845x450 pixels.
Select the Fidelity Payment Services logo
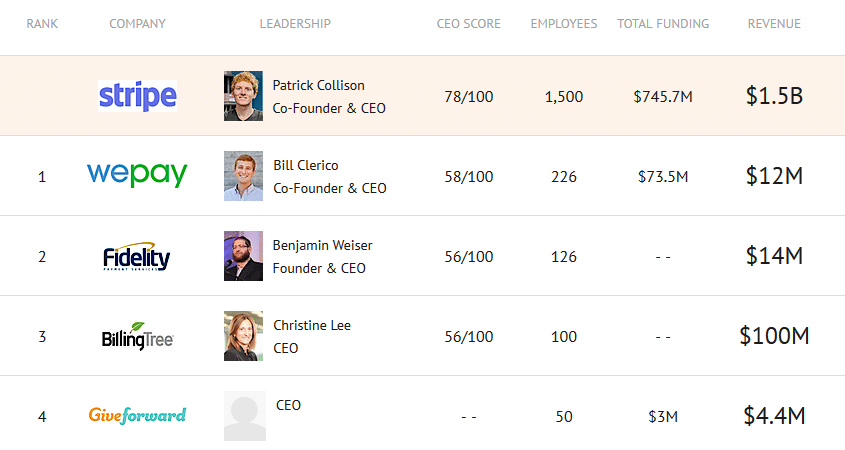click(137, 257)
